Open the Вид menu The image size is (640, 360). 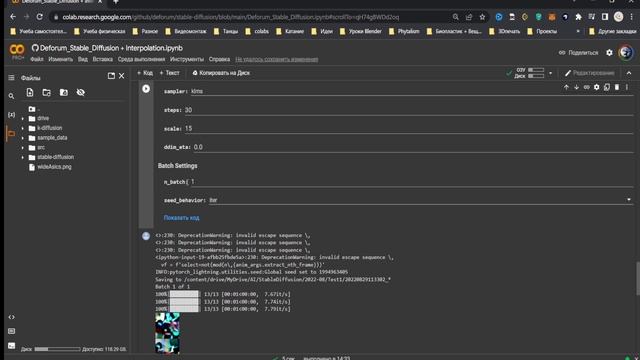(x=82, y=59)
